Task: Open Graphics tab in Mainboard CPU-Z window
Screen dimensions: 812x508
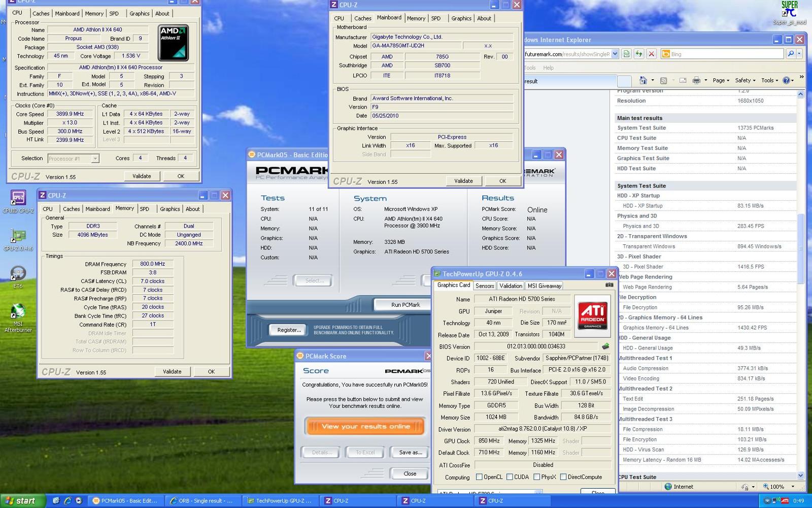Action: (461, 18)
